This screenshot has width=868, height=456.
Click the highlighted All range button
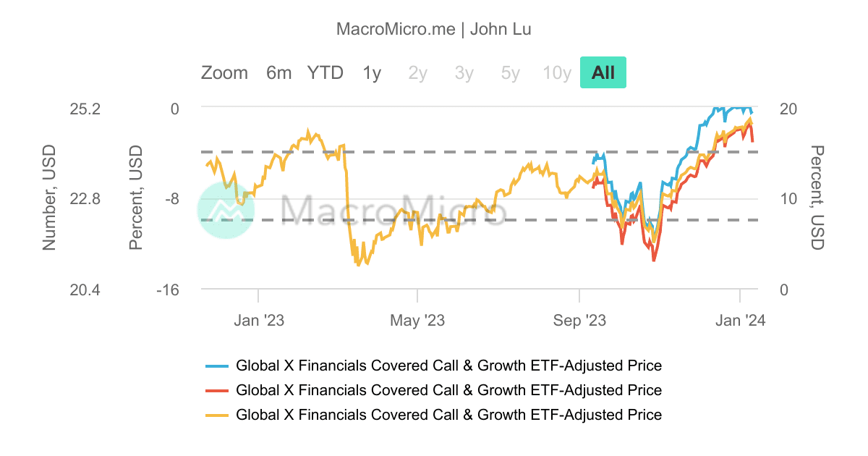tap(603, 72)
